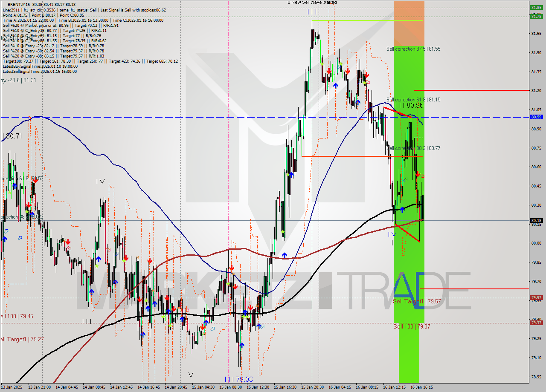Click the '16 Jan 08:15' time axis label
This screenshot has height=392, width=546.
click(x=367, y=387)
